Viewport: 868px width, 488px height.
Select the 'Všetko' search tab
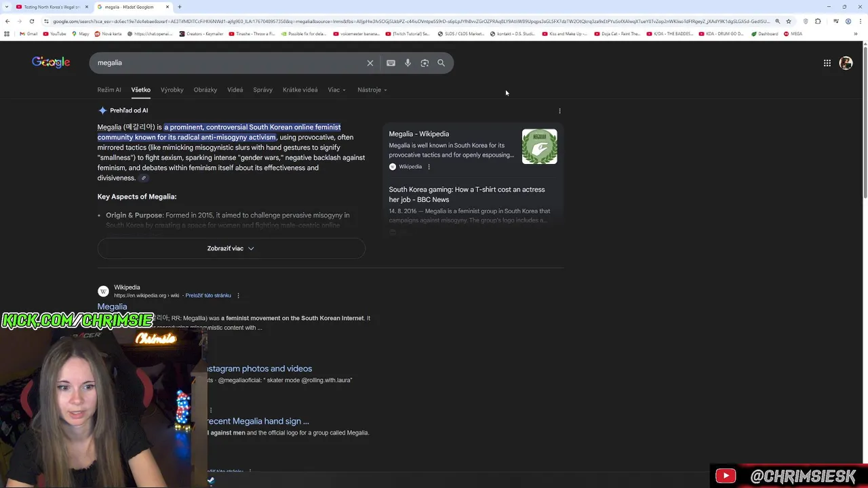point(141,90)
